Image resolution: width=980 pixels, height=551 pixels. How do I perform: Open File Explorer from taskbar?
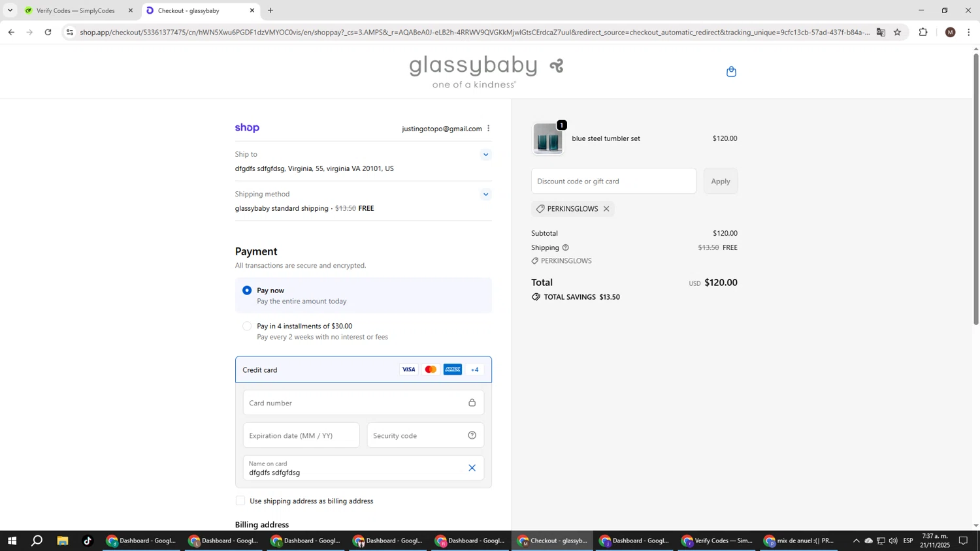click(x=63, y=541)
